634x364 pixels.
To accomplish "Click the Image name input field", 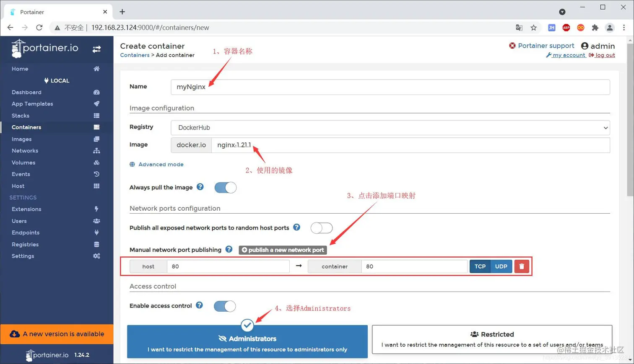I will pos(411,145).
